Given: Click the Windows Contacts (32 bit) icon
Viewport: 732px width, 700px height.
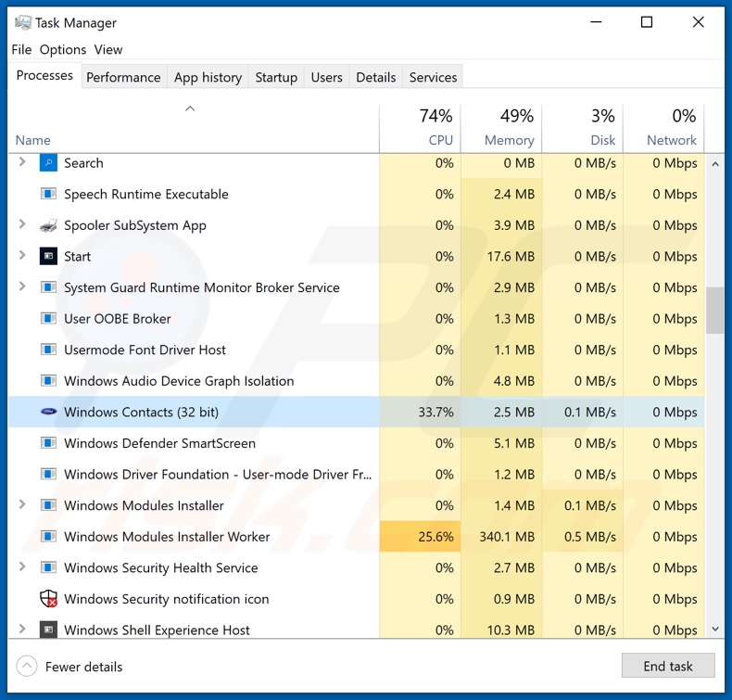Looking at the screenshot, I should 48,412.
